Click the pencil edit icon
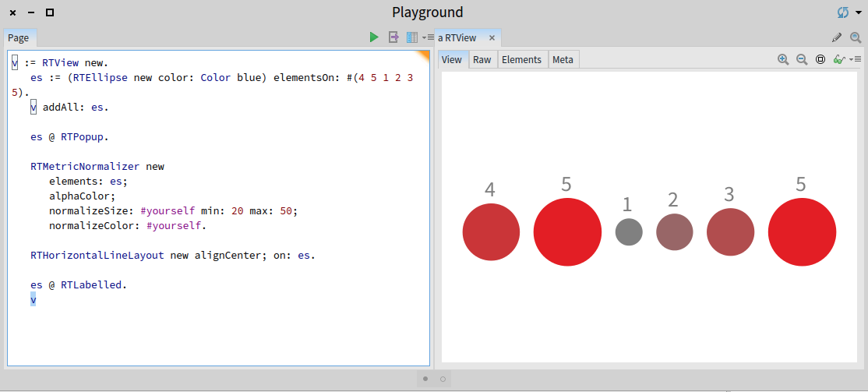 point(837,37)
